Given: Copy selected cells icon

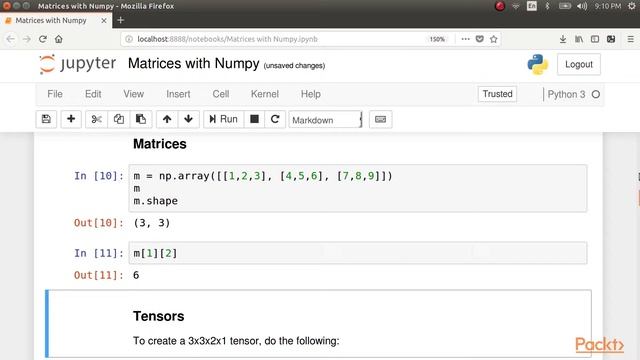Looking at the screenshot, I should (119, 119).
